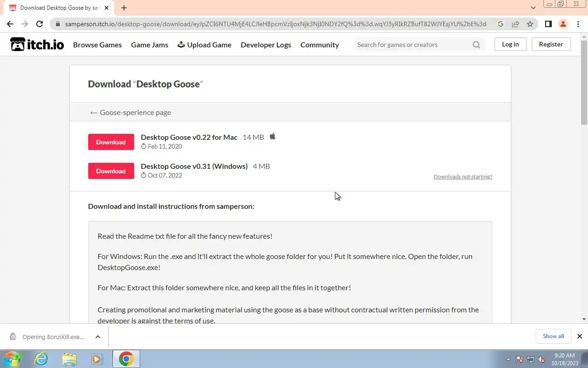Viewport: 588px width, 368px height.
Task: Click the Show all downloads button
Action: (554, 336)
